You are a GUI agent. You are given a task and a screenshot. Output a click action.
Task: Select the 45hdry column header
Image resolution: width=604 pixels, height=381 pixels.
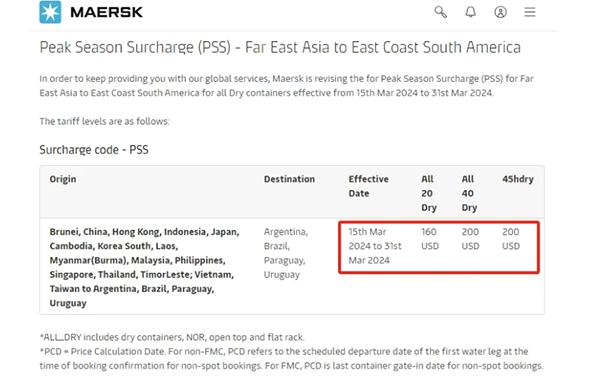(x=518, y=179)
